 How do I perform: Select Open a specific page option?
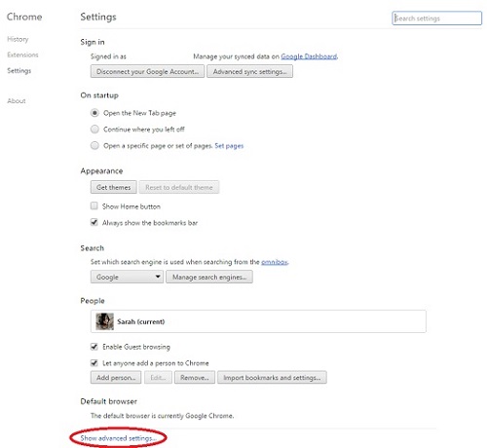(94, 145)
